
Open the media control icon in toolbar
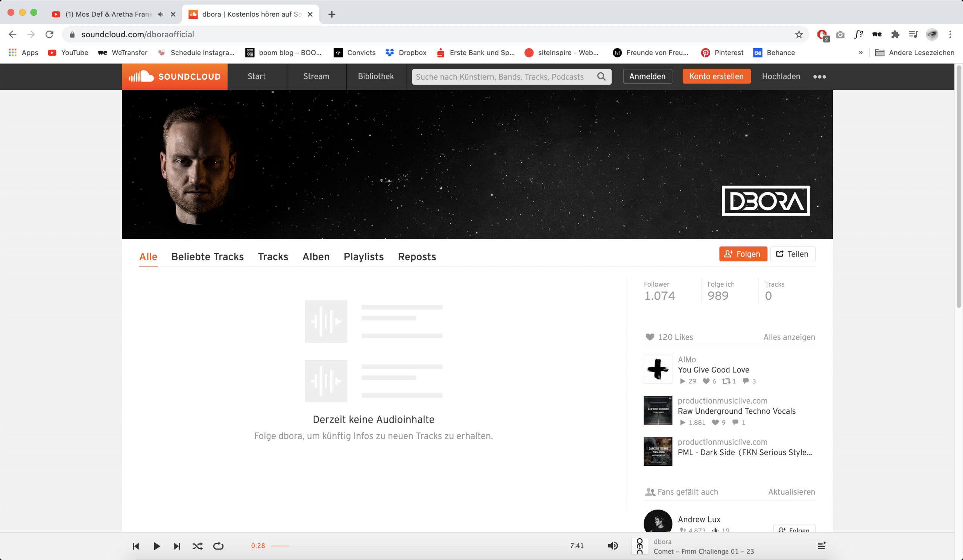pos(913,34)
